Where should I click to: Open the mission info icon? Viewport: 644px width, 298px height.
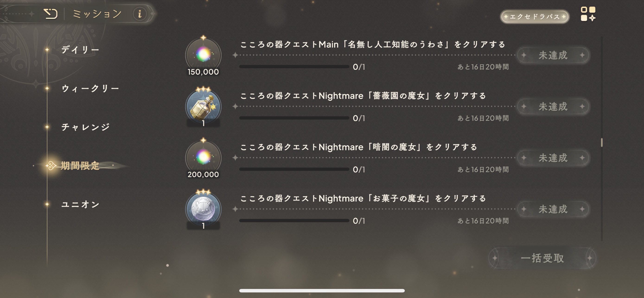[x=140, y=14]
